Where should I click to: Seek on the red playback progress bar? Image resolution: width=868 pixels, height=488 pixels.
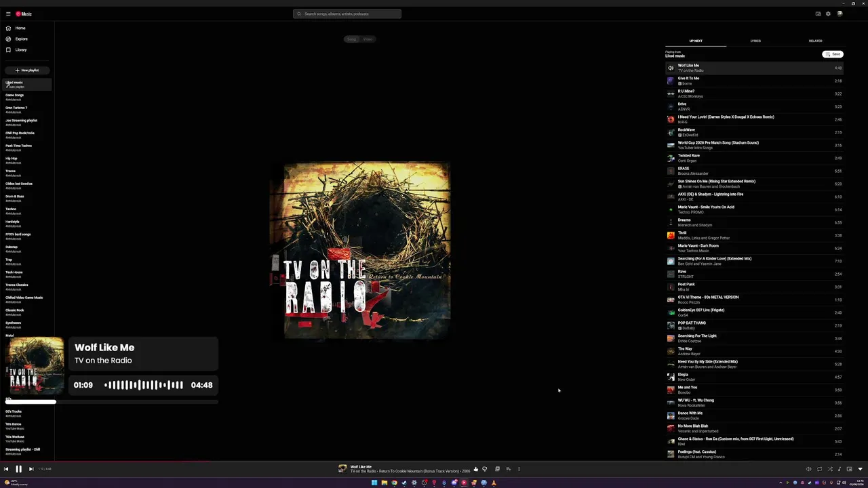434,463
